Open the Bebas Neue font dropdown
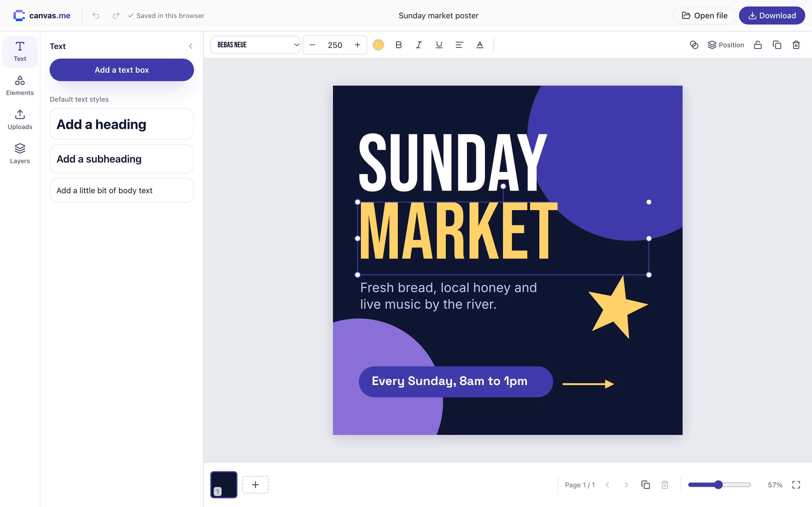This screenshot has height=507, width=812. 255,45
